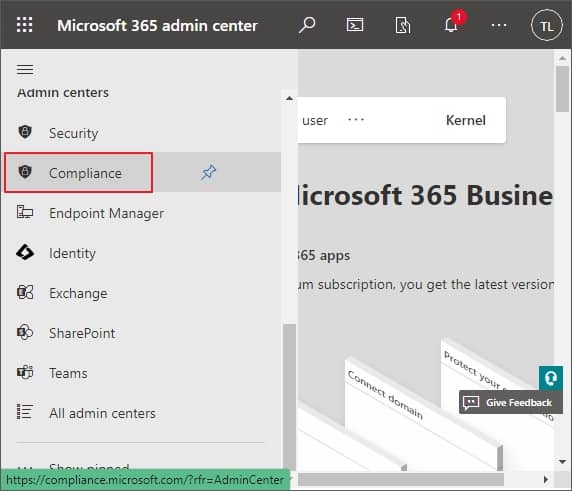Screen dimensions: 572x491
Task: Click the navigation pane scroll up arrow
Action: coord(290,98)
